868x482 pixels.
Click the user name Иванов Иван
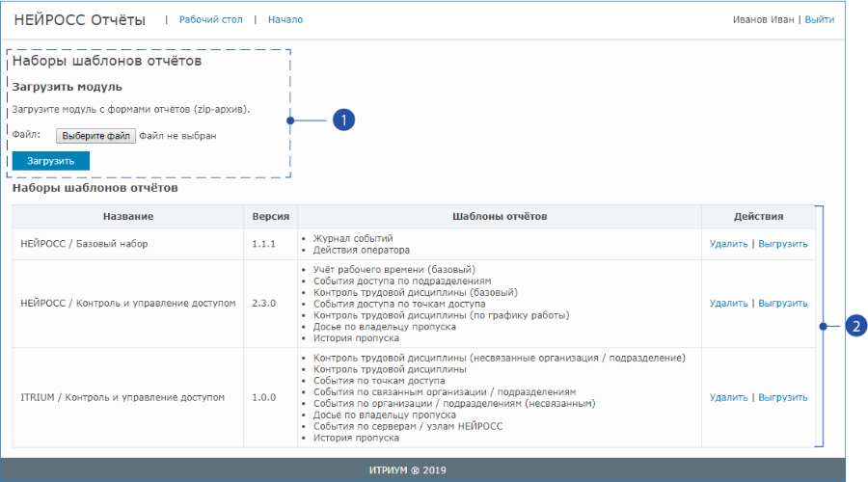tap(763, 19)
